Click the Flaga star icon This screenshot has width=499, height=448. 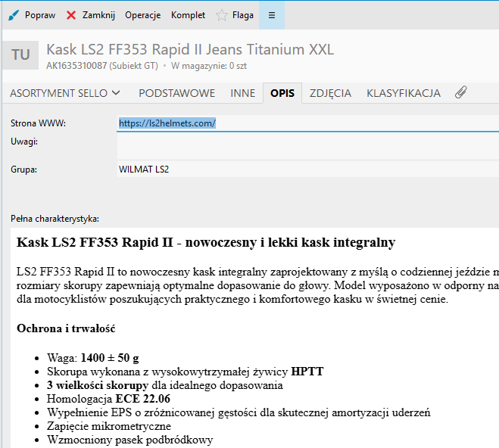click(x=222, y=15)
